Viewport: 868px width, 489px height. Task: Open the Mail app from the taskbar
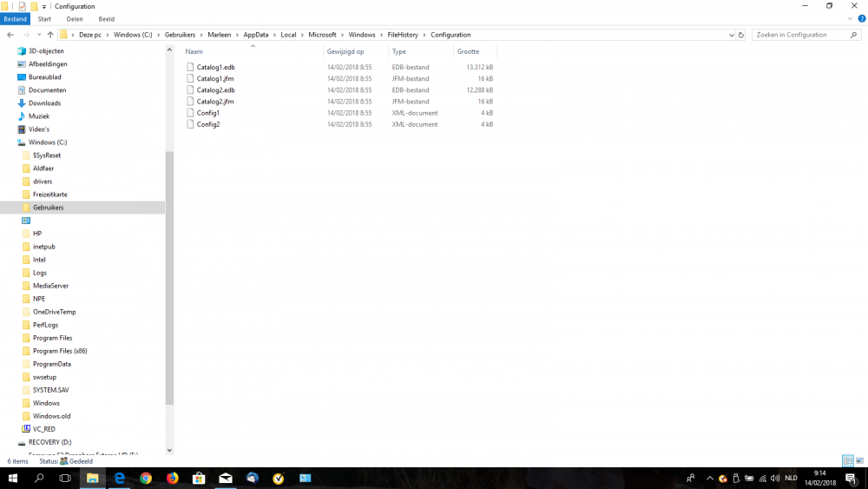point(226,478)
